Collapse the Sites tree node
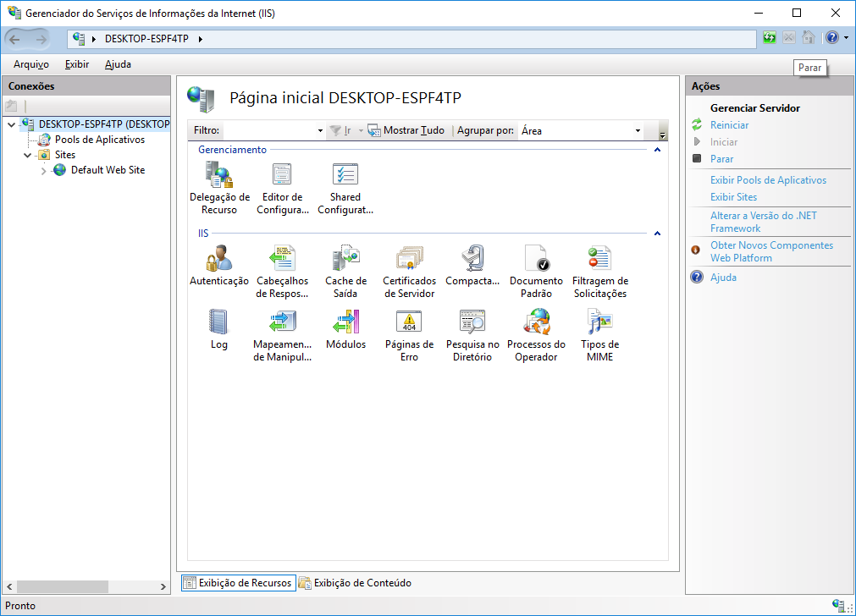This screenshot has height=616, width=856. click(27, 154)
